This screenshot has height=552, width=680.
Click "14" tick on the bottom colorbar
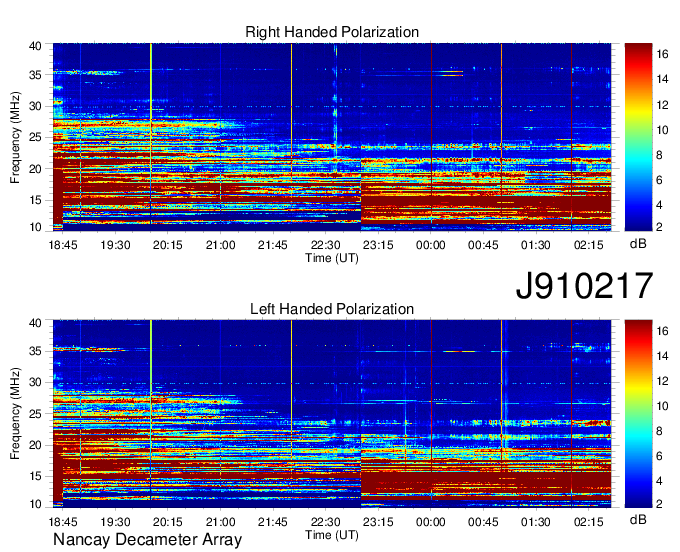662,356
